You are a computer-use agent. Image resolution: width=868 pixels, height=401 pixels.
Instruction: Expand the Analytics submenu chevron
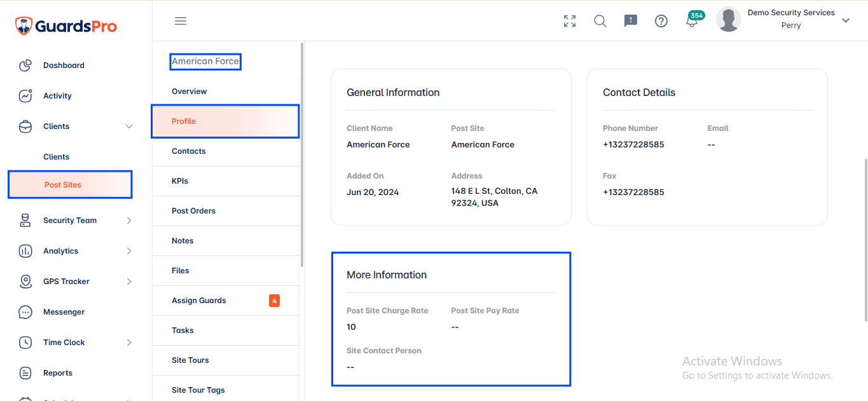[x=129, y=251]
